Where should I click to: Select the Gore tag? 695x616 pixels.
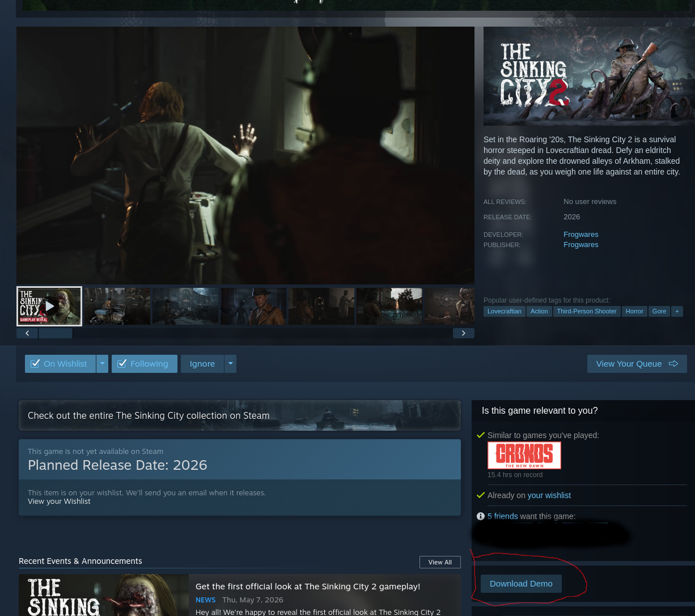(x=659, y=311)
